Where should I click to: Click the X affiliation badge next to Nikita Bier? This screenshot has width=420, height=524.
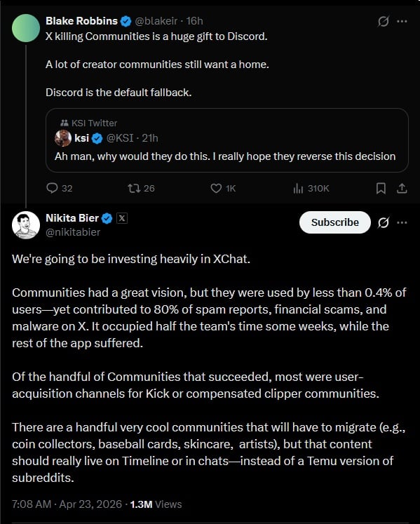[122, 218]
